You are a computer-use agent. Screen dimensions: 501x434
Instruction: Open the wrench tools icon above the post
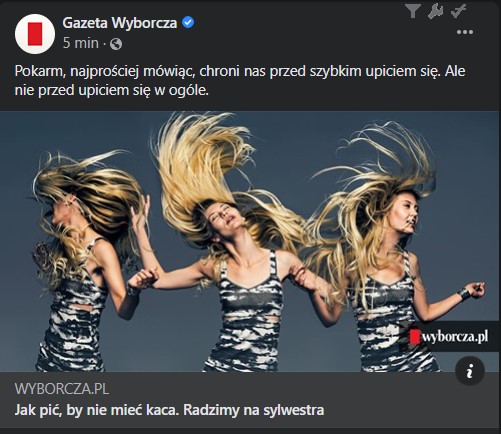[435, 11]
